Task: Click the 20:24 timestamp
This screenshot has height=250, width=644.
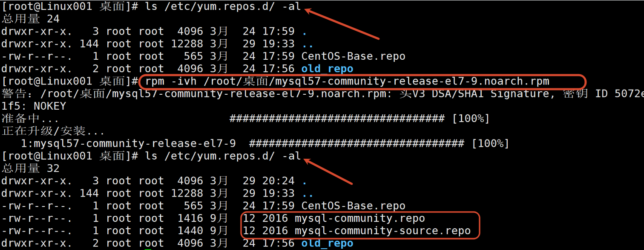Action: [x=279, y=181]
